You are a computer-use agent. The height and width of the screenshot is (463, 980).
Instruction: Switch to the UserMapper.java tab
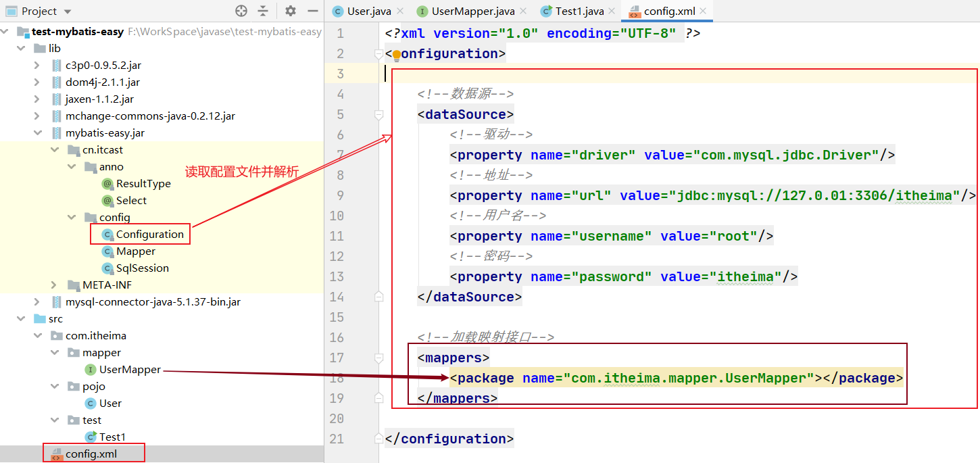coord(473,11)
